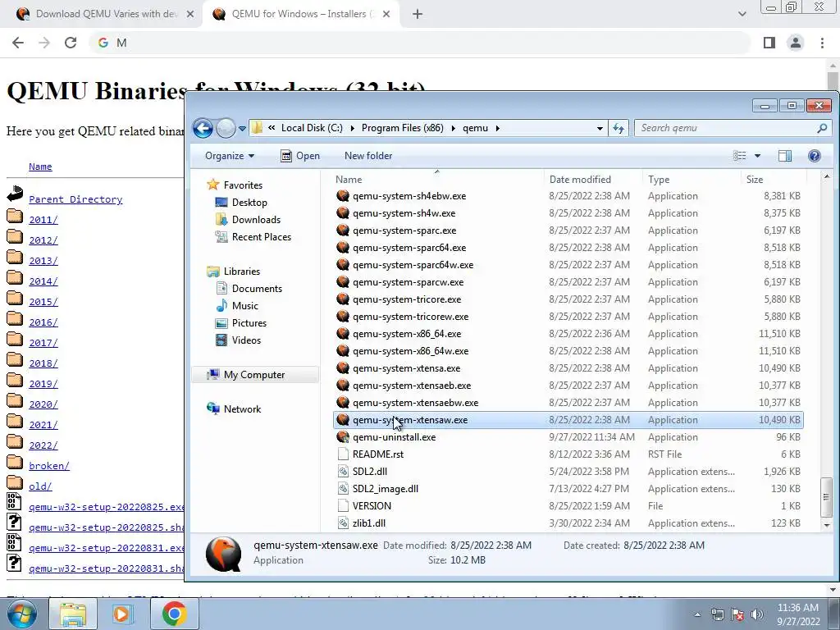Sort by the Type column header

659,180
